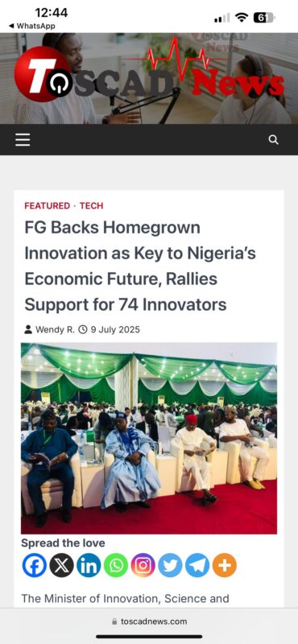Viewport: 298px width, 644px height.
Task: Share article via WhatsApp icon
Action: point(116,565)
